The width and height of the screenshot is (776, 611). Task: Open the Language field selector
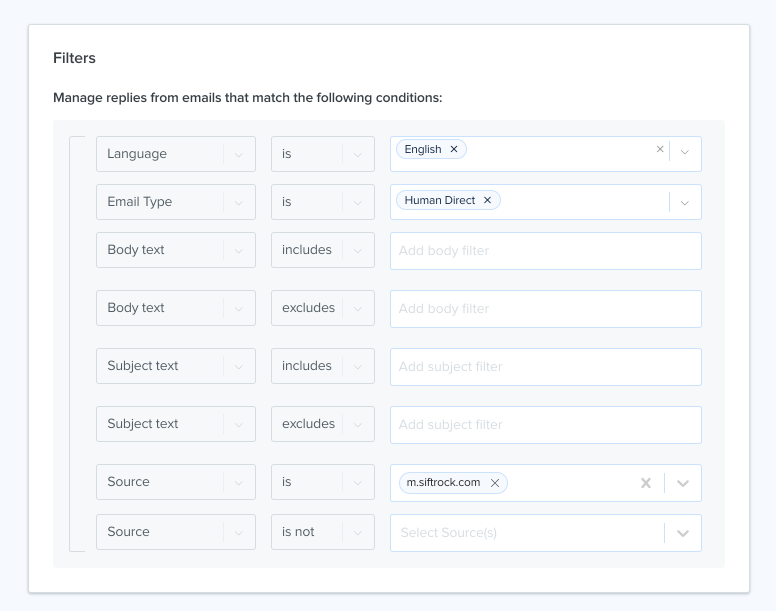click(176, 154)
